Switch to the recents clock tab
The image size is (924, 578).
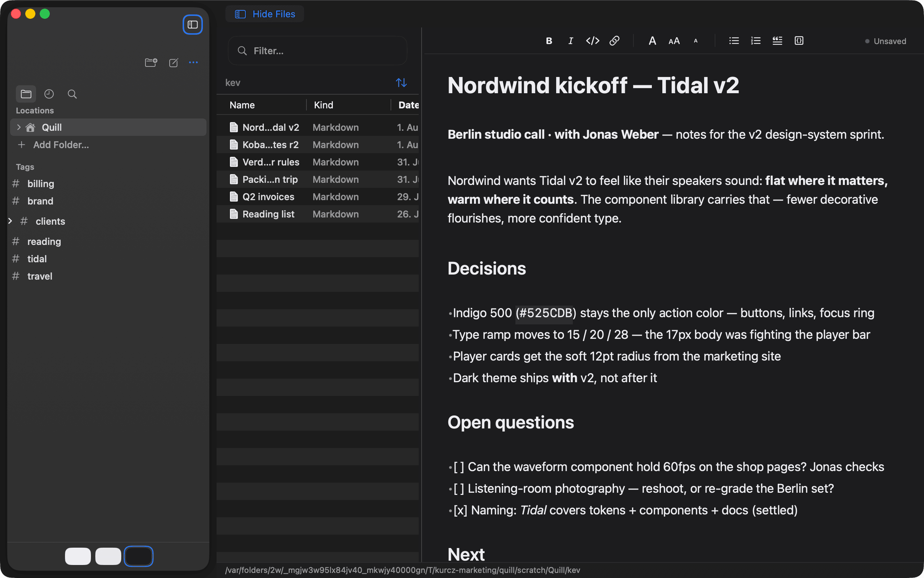tap(49, 94)
